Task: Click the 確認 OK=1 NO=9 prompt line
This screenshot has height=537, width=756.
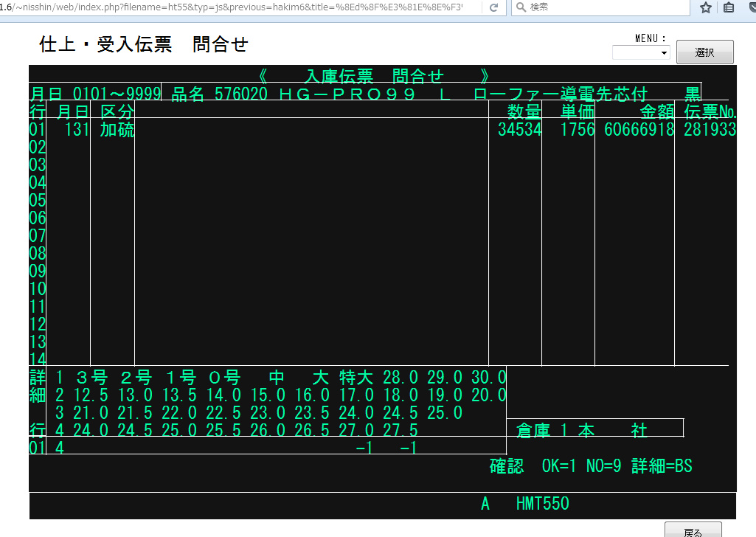Action: tap(591, 466)
